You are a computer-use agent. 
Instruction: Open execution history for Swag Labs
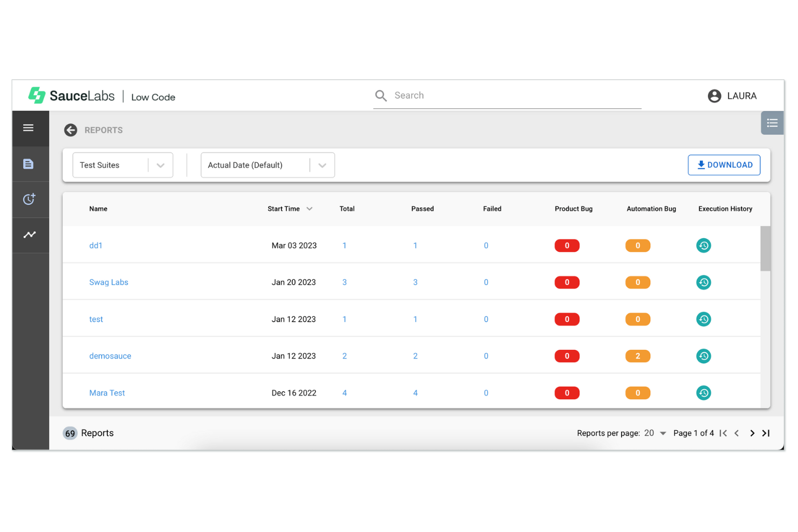pyautogui.click(x=704, y=282)
